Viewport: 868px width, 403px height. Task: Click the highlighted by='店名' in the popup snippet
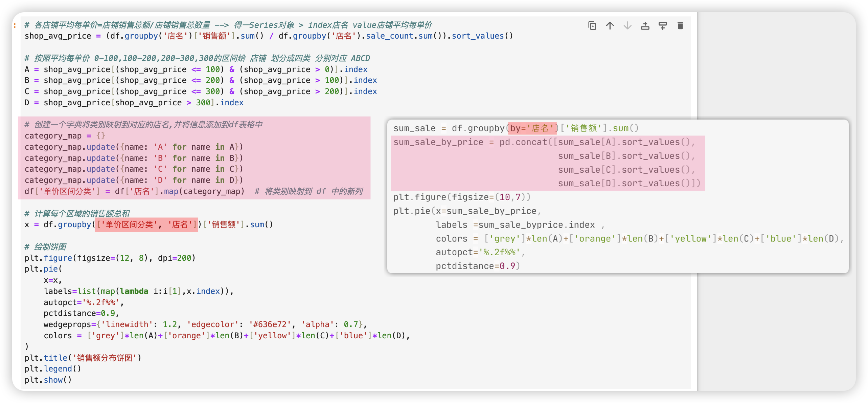point(532,128)
